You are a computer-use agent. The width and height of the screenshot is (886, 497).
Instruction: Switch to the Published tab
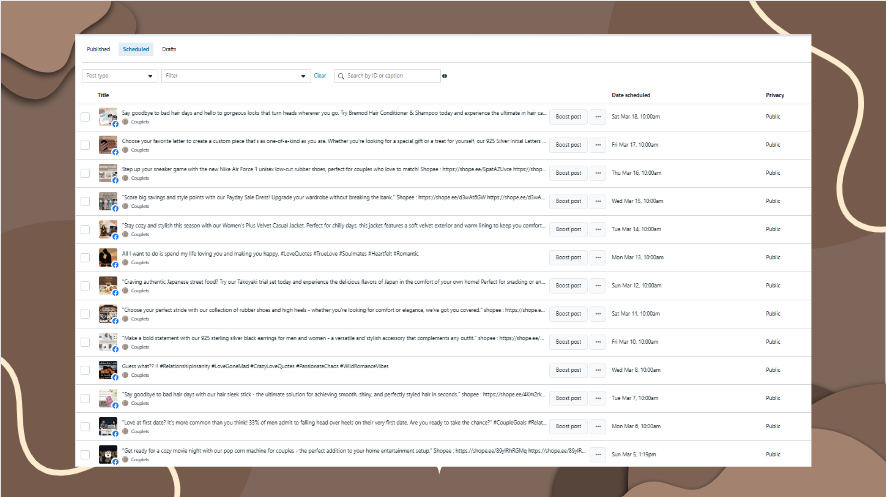coord(98,49)
